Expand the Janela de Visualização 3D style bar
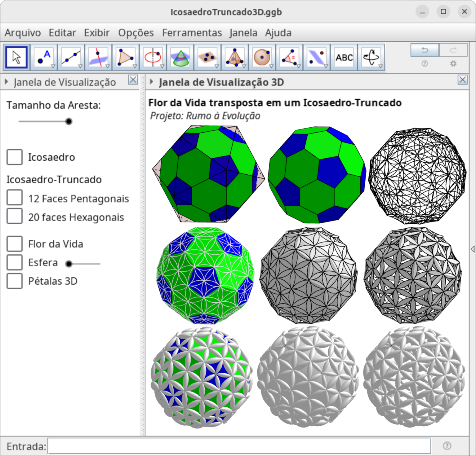The width and height of the screenshot is (476, 456). pyautogui.click(x=152, y=82)
